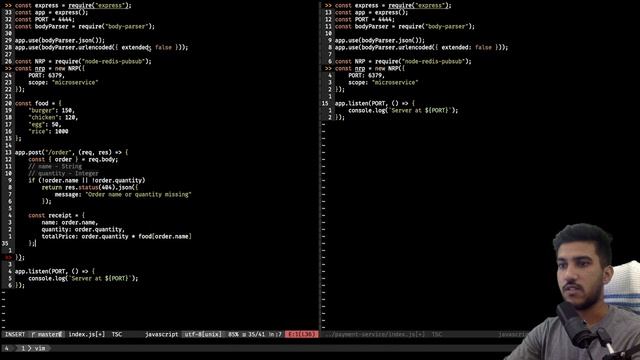Click the "rice": 1000 entry
This screenshot has height=360, width=640.
click(49, 131)
